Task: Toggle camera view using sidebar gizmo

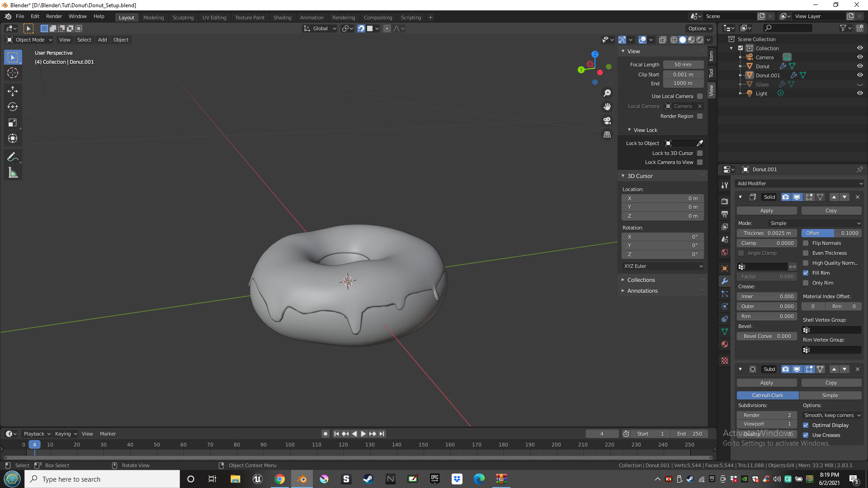Action: coord(607,121)
